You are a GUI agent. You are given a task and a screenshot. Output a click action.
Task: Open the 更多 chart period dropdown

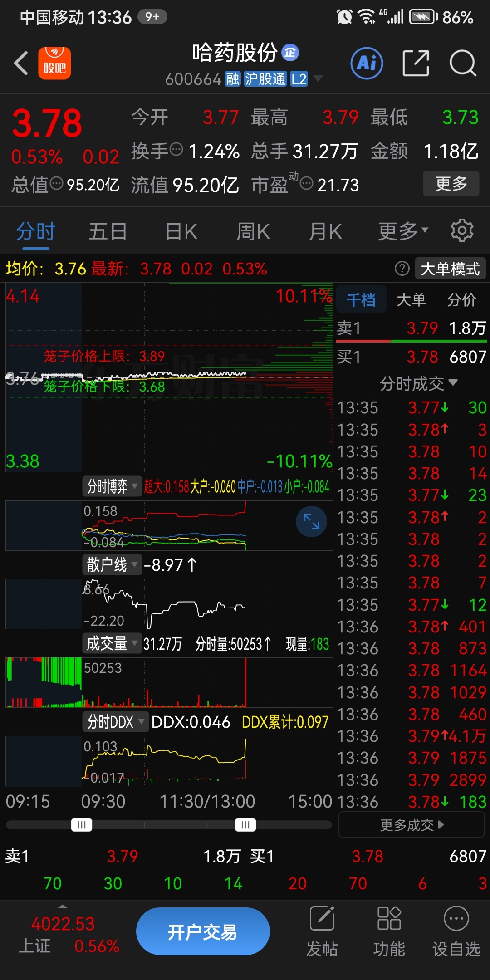pyautogui.click(x=403, y=231)
